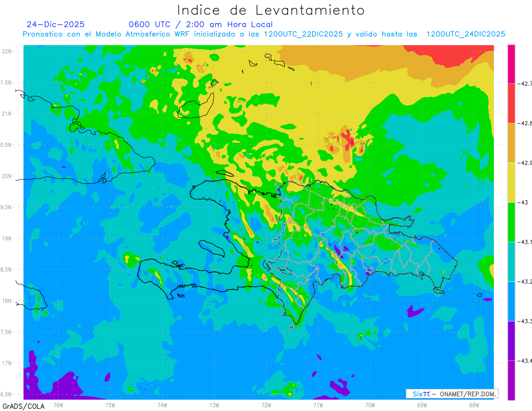Click the time '0600 UTC / 2:00 am Hora Local'
This screenshot has width=532, height=411.
(x=200, y=24)
